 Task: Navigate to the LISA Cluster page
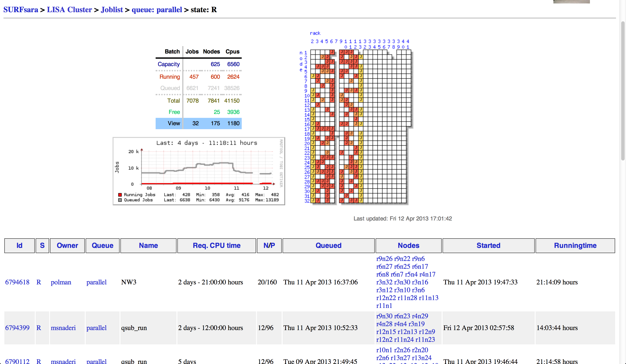(69, 10)
